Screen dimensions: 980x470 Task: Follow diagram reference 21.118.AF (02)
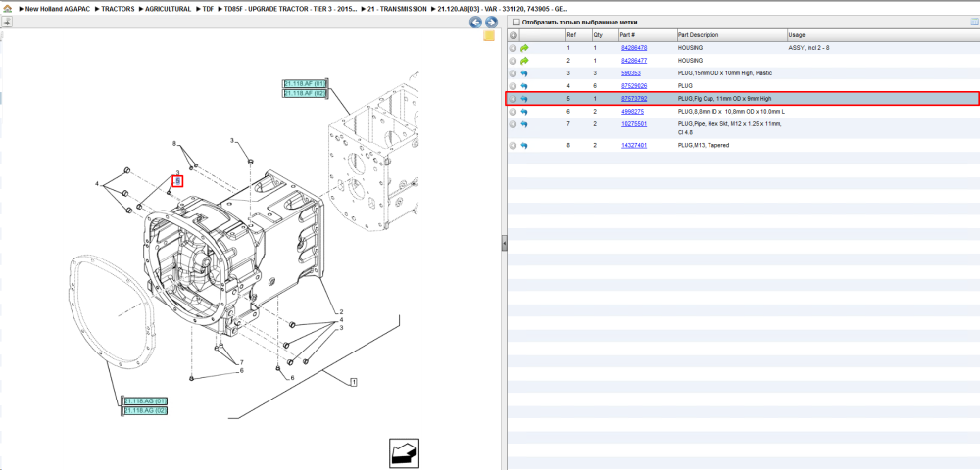pyautogui.click(x=305, y=94)
